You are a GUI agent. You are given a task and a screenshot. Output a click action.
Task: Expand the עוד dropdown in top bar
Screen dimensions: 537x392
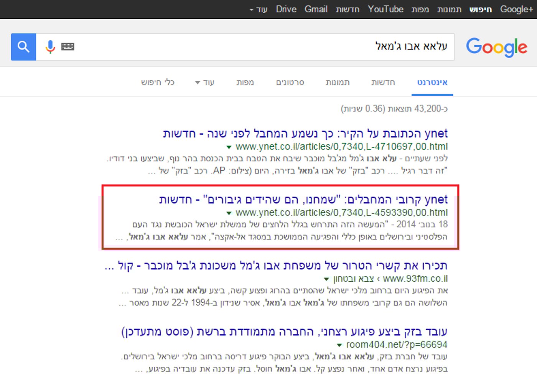point(259,9)
